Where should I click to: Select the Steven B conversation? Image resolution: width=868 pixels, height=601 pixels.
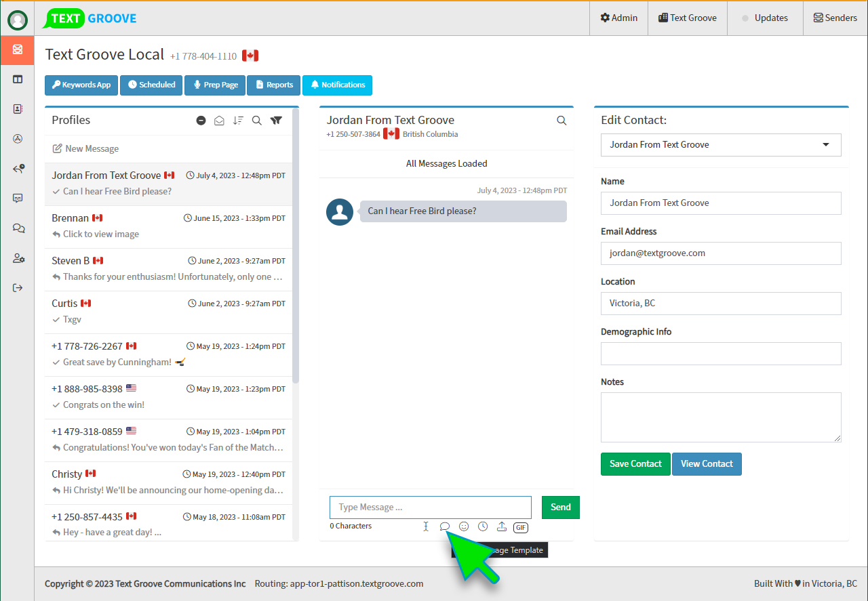click(168, 269)
